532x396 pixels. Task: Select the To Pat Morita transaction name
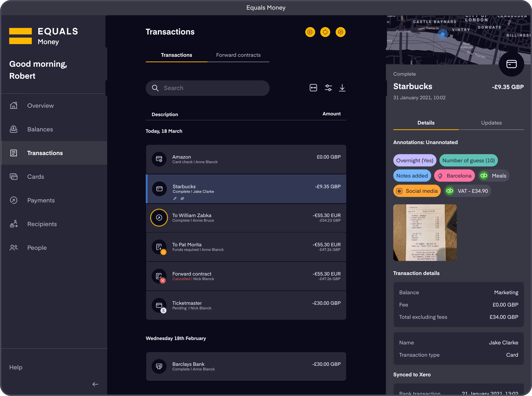point(187,245)
